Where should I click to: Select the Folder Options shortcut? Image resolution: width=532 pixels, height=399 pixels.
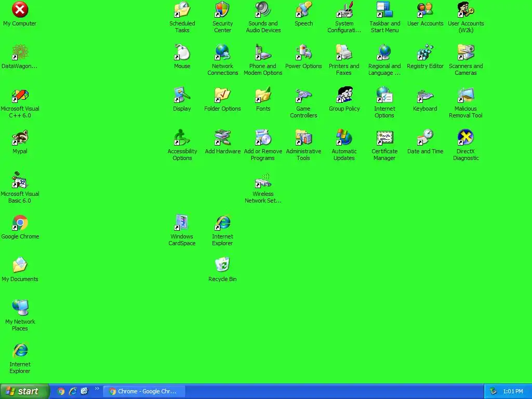222,95
